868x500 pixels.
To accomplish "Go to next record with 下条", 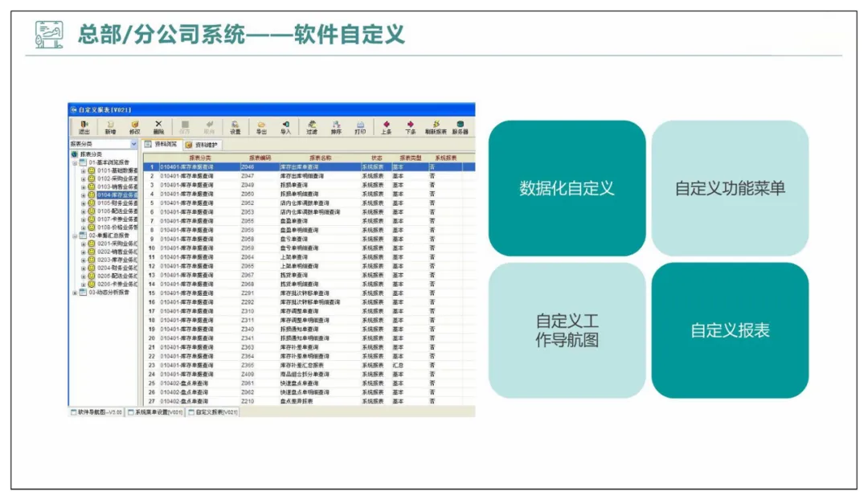I will click(x=410, y=127).
